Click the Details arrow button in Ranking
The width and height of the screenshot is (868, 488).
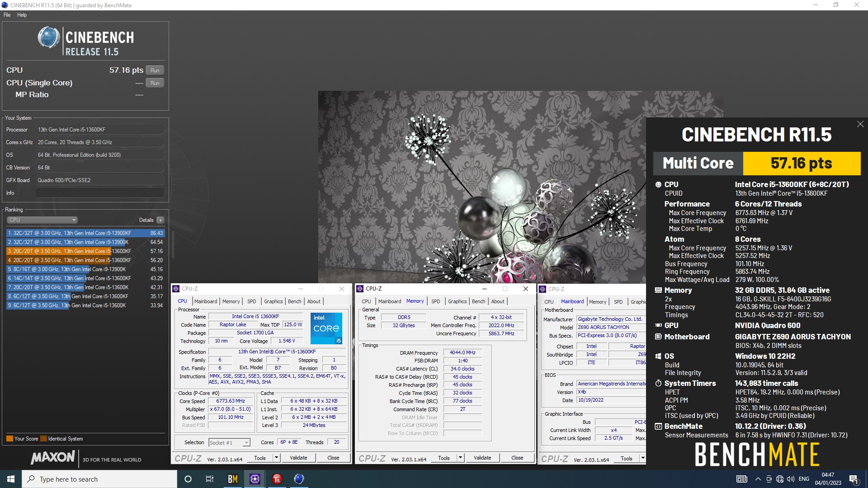(x=160, y=220)
